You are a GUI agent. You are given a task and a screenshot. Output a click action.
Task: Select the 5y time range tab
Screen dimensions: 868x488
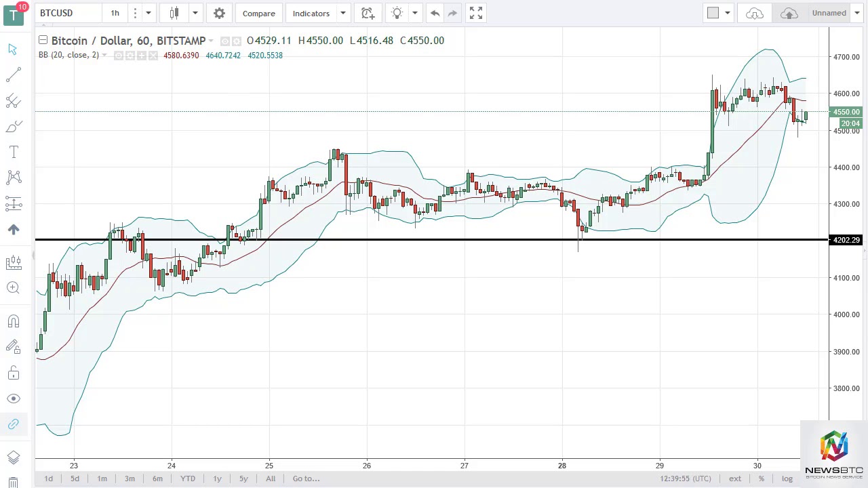pyautogui.click(x=243, y=479)
